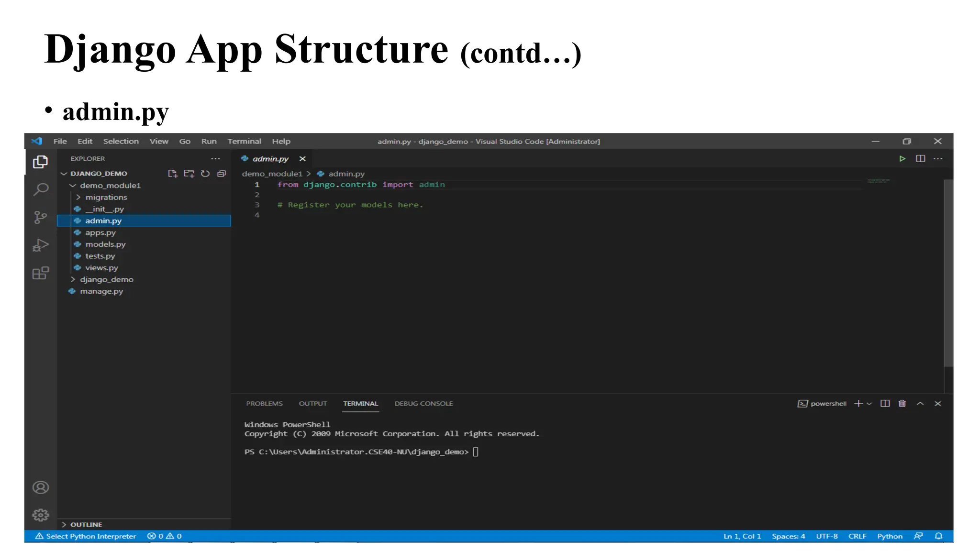
Task: Open the Source Control view
Action: pos(41,218)
